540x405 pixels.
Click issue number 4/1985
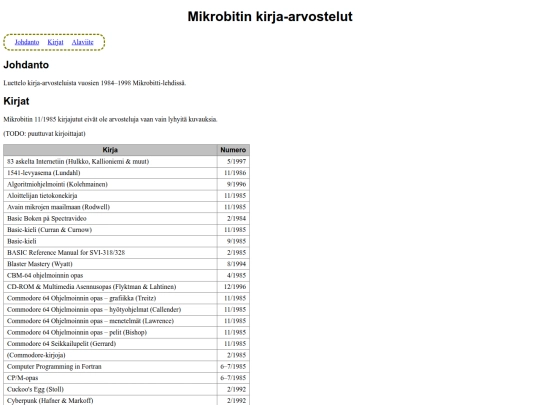tap(233, 275)
